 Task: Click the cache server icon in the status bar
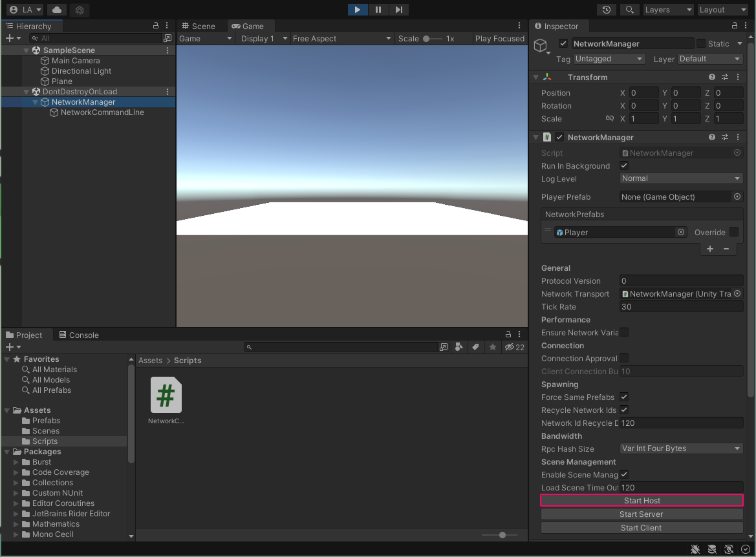(712, 549)
